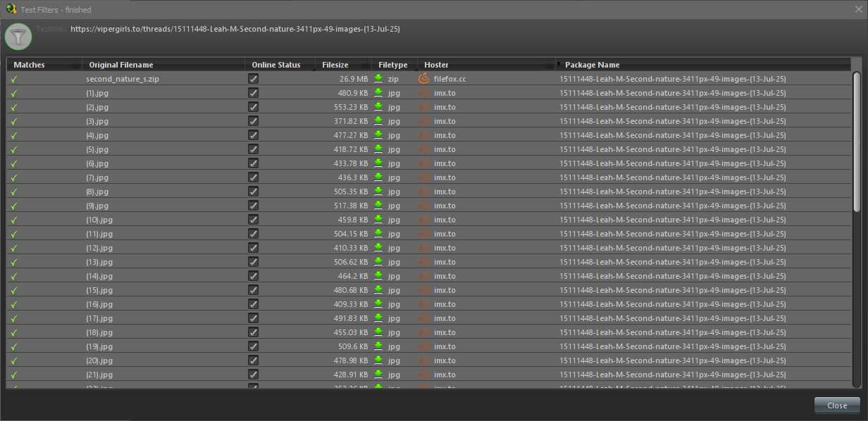Screen dimensions: 868x421
Task: Click the 428.91 KB filesize cell
Action: click(351, 375)
